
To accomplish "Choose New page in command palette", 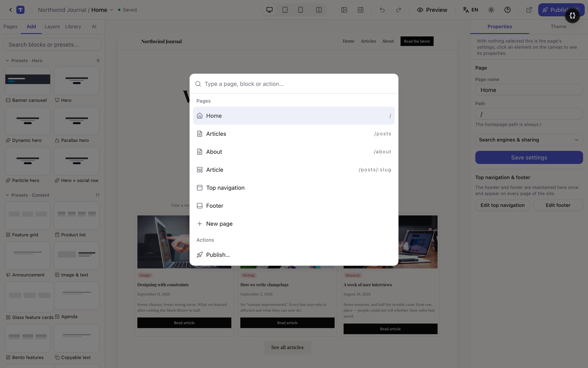I will click(x=294, y=224).
